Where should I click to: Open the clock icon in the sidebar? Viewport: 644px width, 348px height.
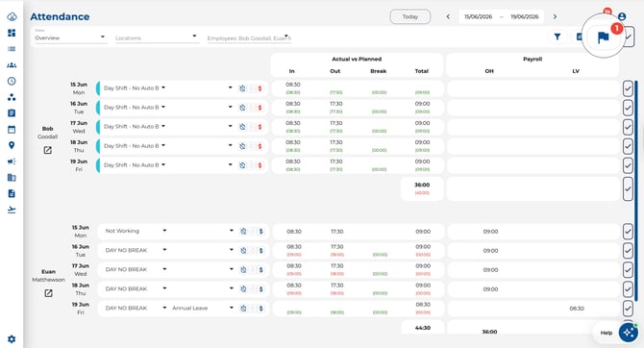pyautogui.click(x=12, y=81)
